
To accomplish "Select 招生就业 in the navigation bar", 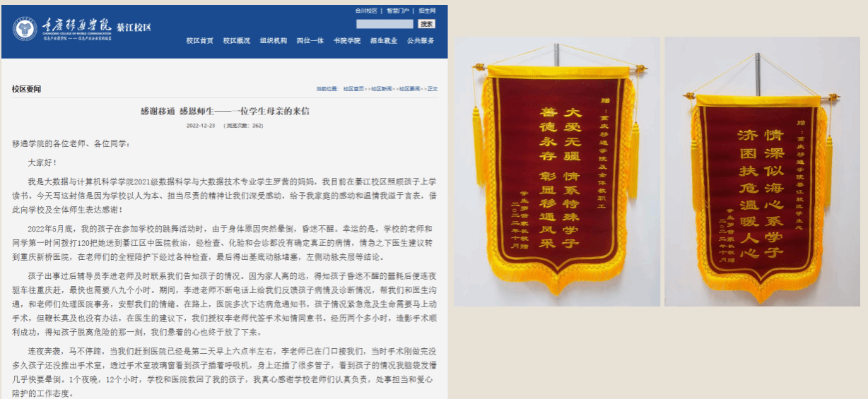I will [384, 41].
